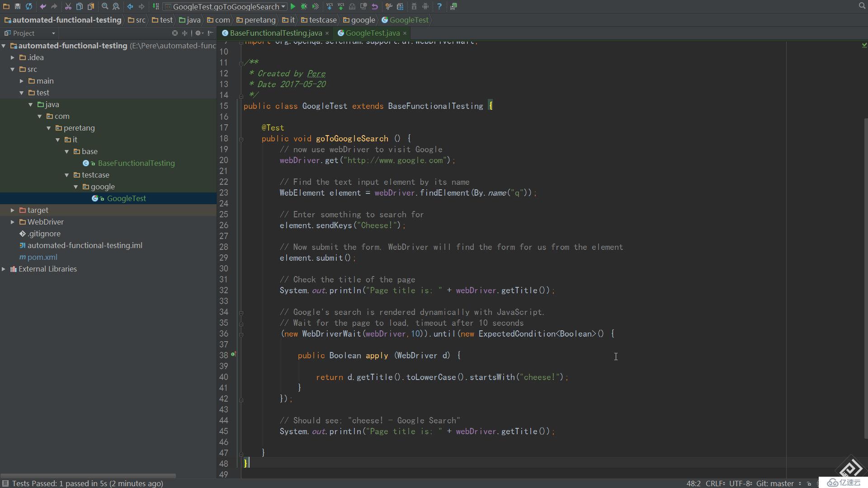Click the Paste clipboard icon
The width and height of the screenshot is (868, 488).
pyautogui.click(x=91, y=6)
